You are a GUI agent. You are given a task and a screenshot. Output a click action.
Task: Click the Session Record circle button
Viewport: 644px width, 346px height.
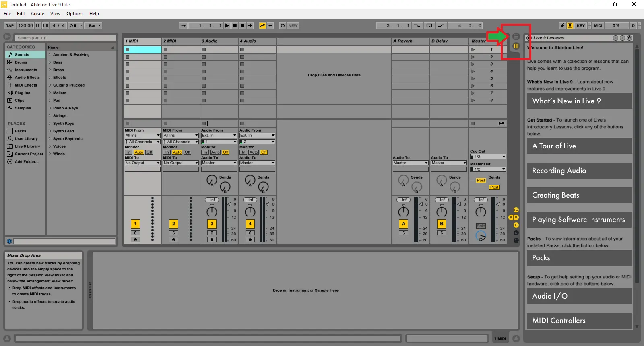[283, 25]
